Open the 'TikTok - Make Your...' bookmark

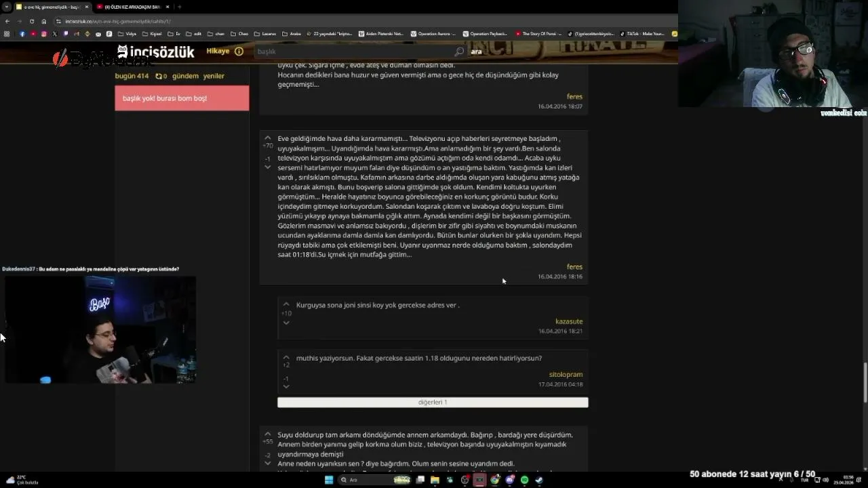click(x=642, y=34)
